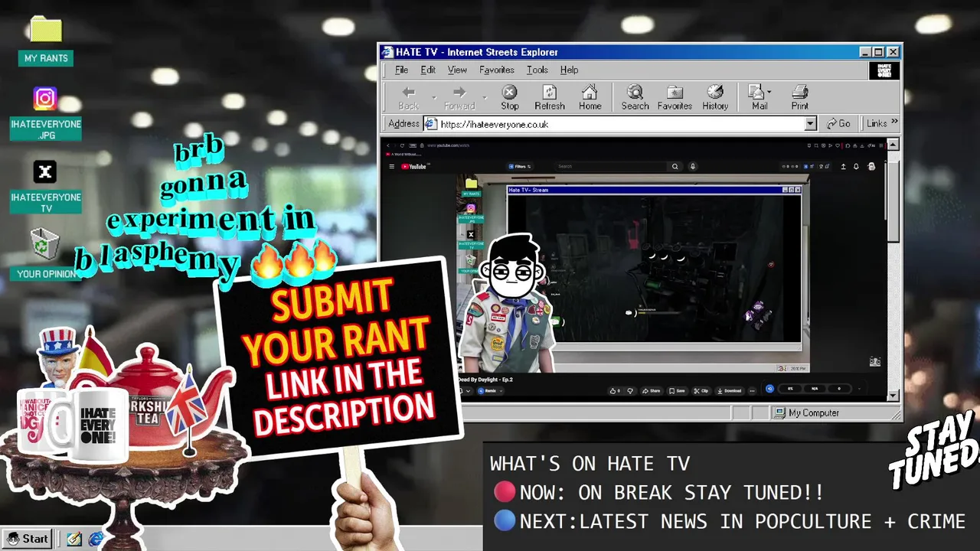This screenshot has width=980, height=551.
Task: Click the scroll up arrow in Explorer
Action: coord(893,145)
